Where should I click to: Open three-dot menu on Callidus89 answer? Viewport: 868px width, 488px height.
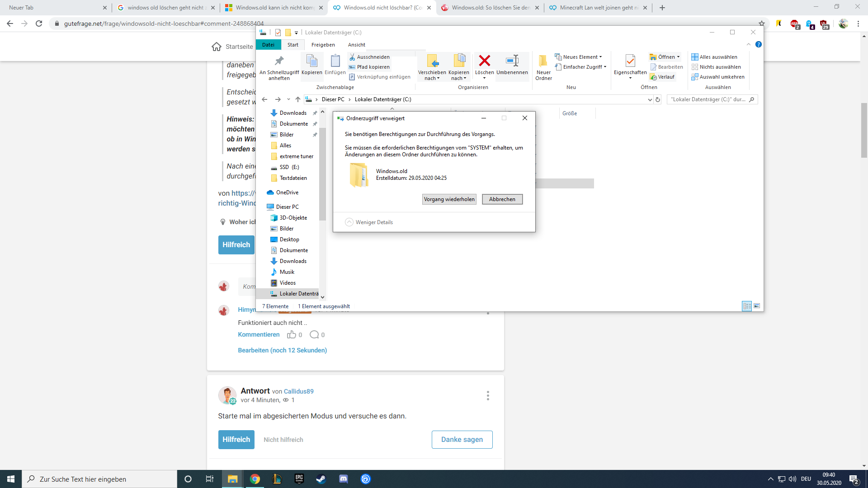tap(488, 396)
